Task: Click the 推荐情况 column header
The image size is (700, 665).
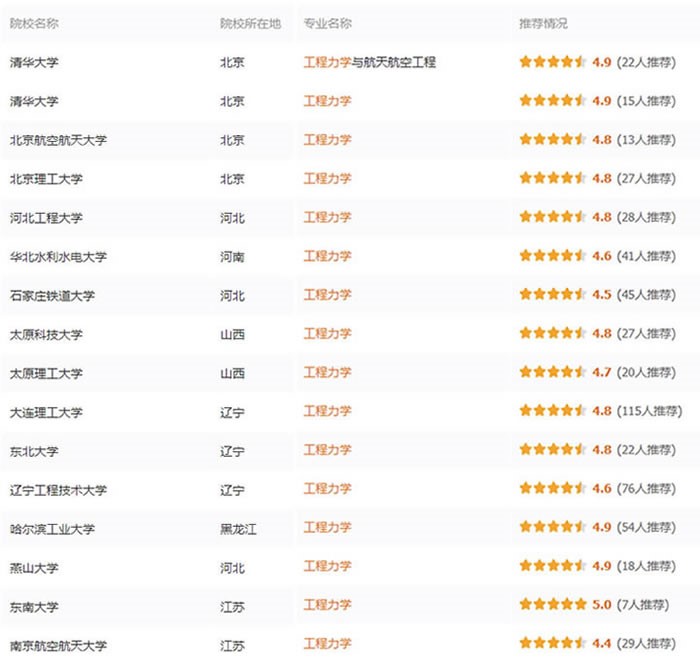Action: pos(543,23)
